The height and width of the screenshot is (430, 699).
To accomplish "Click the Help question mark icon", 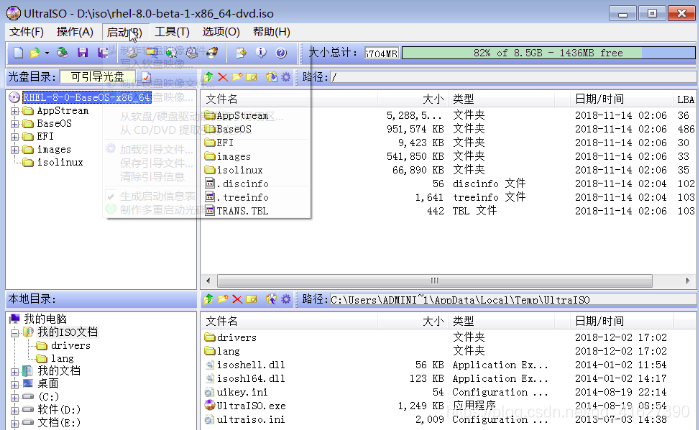I will (x=281, y=53).
